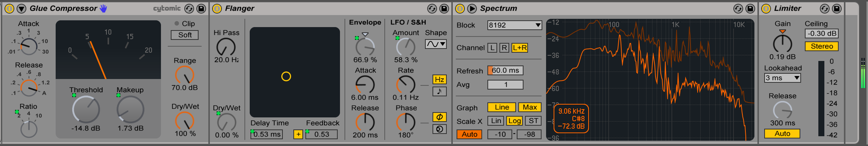Open the Lookahead dropdown 3 ms
868x146 pixels.
click(x=783, y=78)
